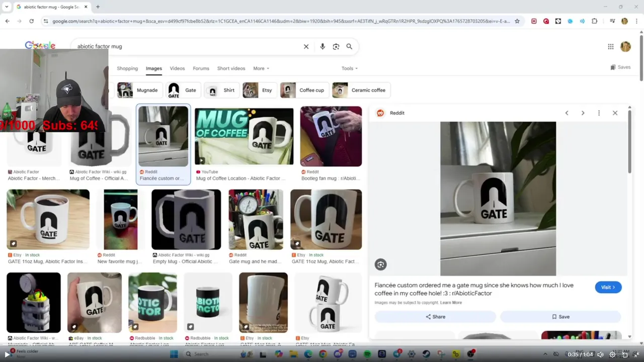The width and height of the screenshot is (644, 362).
Task: Open the Empty Mug wiki thumbnail
Action: [x=186, y=220]
